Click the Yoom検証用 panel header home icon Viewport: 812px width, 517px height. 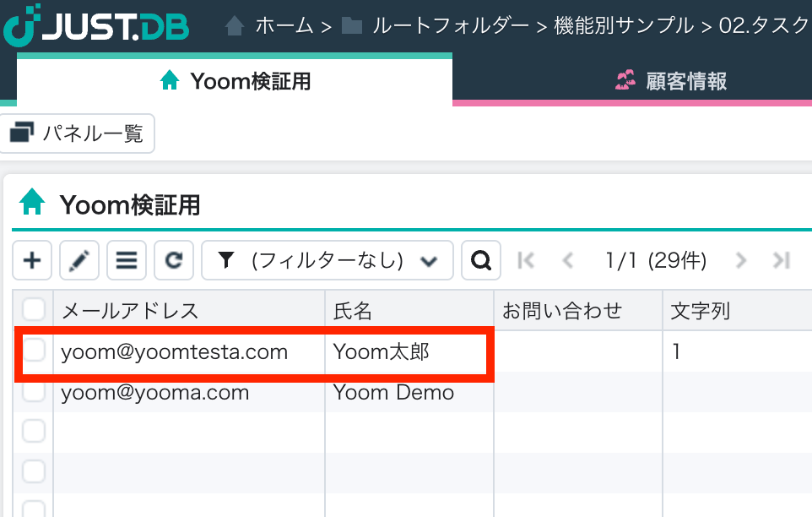pyautogui.click(x=32, y=202)
